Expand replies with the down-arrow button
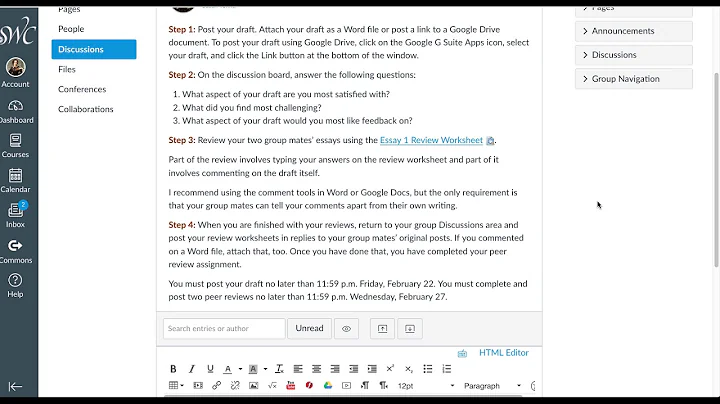 click(x=410, y=328)
